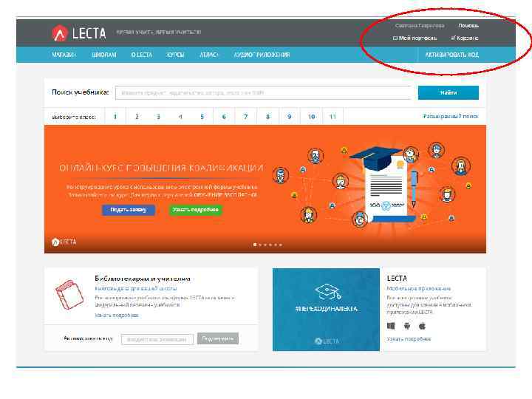Click the graduation cap banner tile
The height and width of the screenshot is (399, 532).
(326, 310)
